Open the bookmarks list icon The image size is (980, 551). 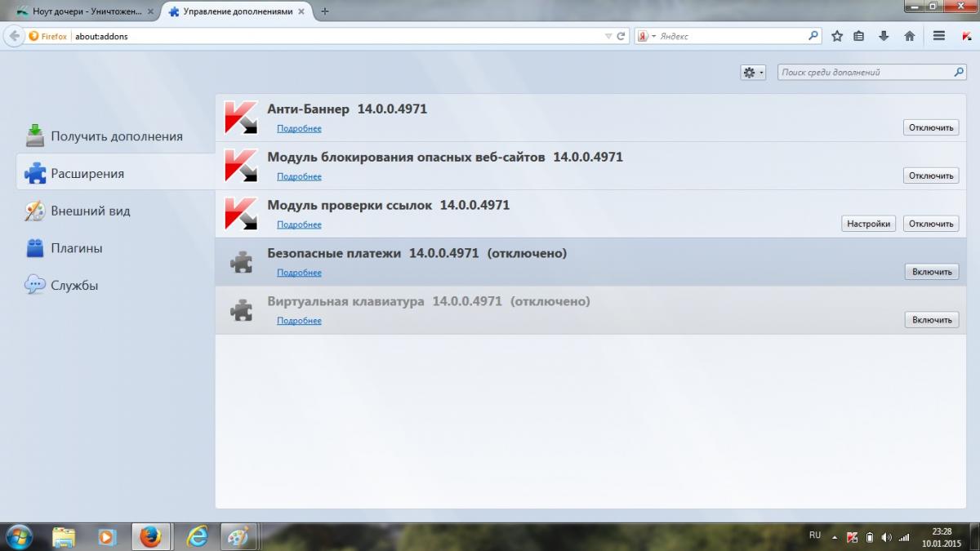click(x=859, y=36)
